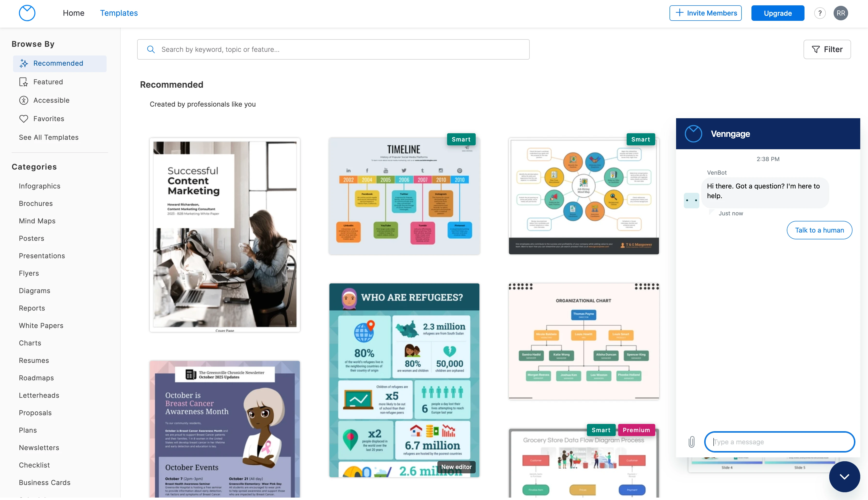Viewport: 868px width, 500px height.
Task: Toggle the Smart badge on Timeline template
Action: click(461, 140)
